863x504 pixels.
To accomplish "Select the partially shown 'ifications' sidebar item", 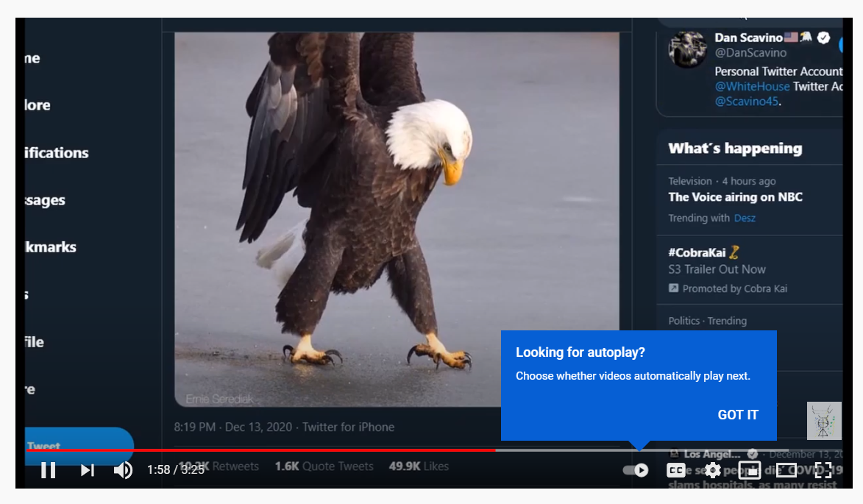I will tap(57, 152).
